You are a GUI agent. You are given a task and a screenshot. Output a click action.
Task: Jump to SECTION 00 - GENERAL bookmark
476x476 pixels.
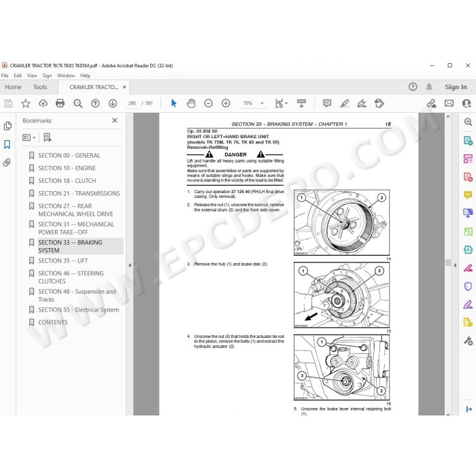click(x=69, y=156)
